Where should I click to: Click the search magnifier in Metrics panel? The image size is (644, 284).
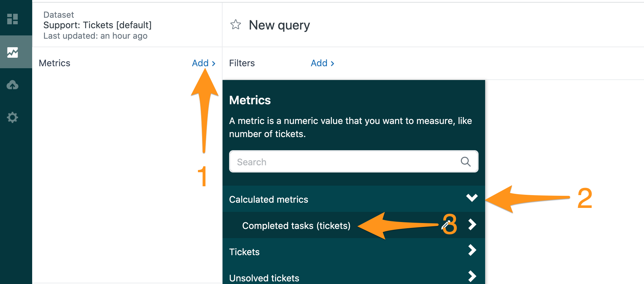(x=465, y=161)
